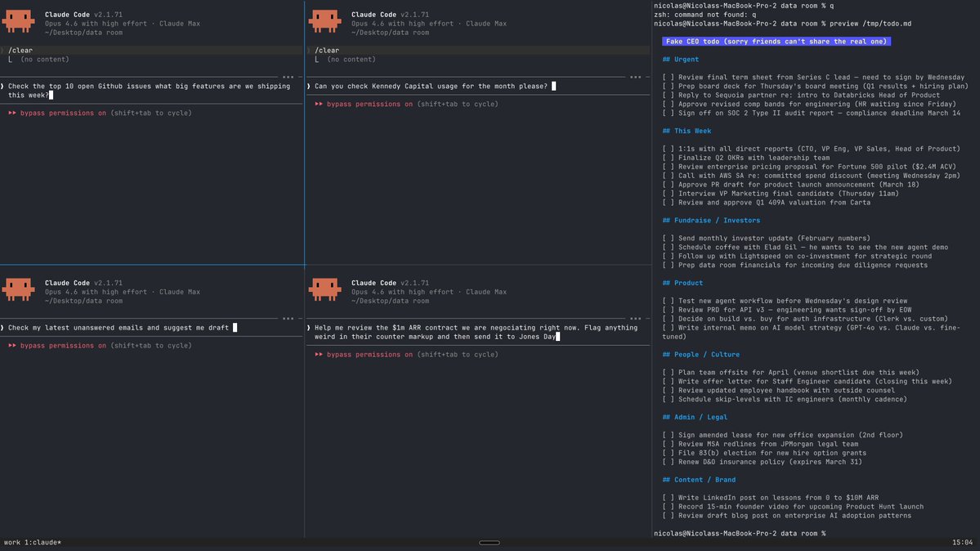Focus the prompt about Kennedy Capital usage
Image resolution: width=980 pixels, height=551 pixels.
pyautogui.click(x=478, y=87)
